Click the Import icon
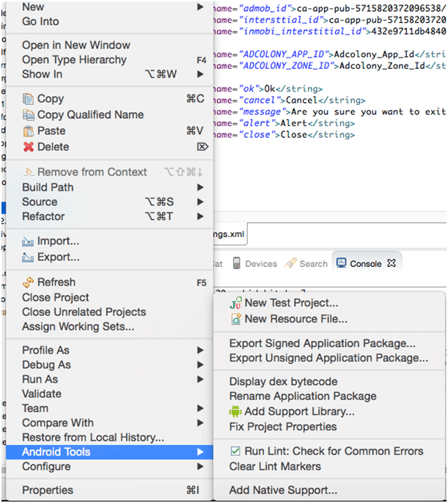 [x=29, y=241]
